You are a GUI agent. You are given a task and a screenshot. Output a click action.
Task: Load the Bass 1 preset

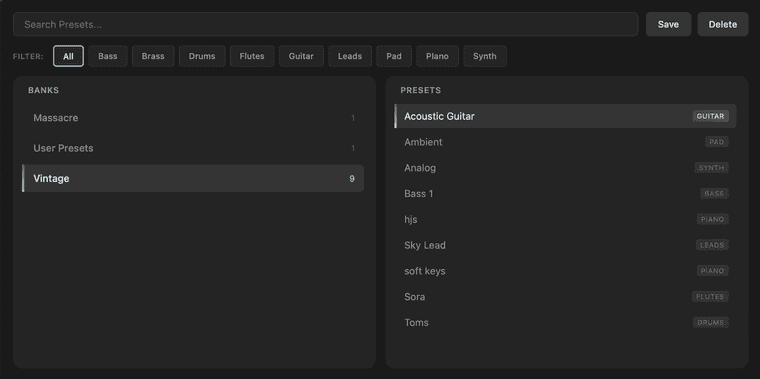pos(565,193)
